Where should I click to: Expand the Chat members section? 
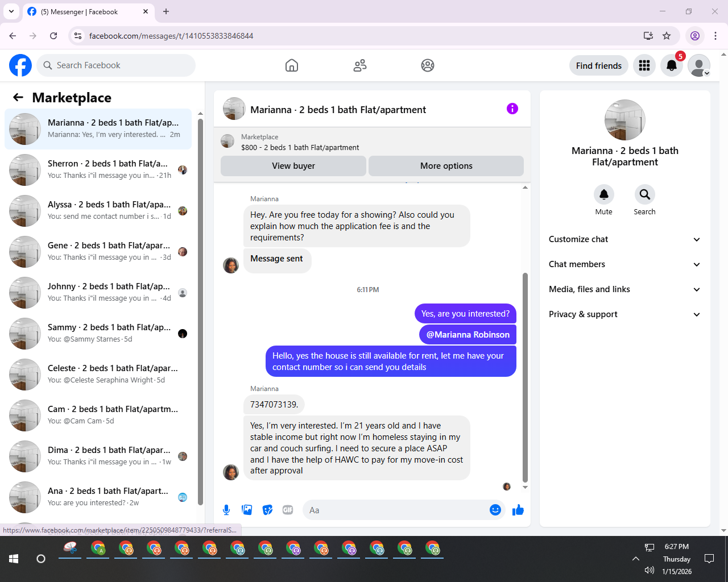(x=624, y=264)
